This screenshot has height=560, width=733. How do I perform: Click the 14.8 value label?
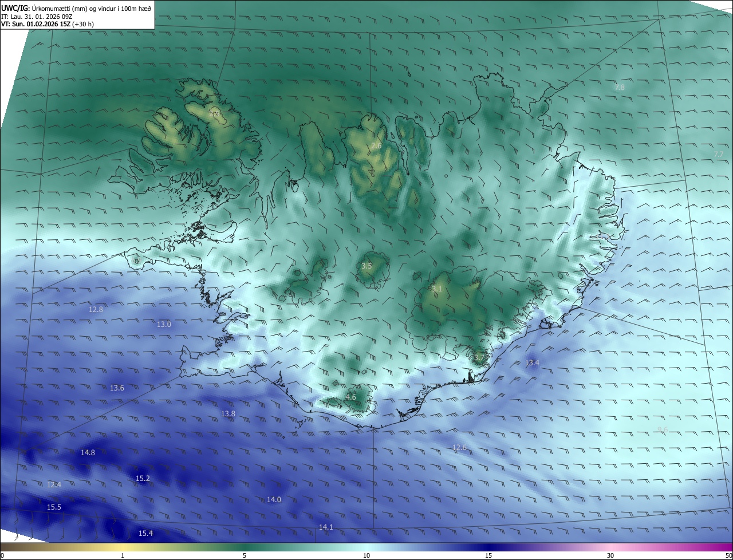[x=88, y=452]
